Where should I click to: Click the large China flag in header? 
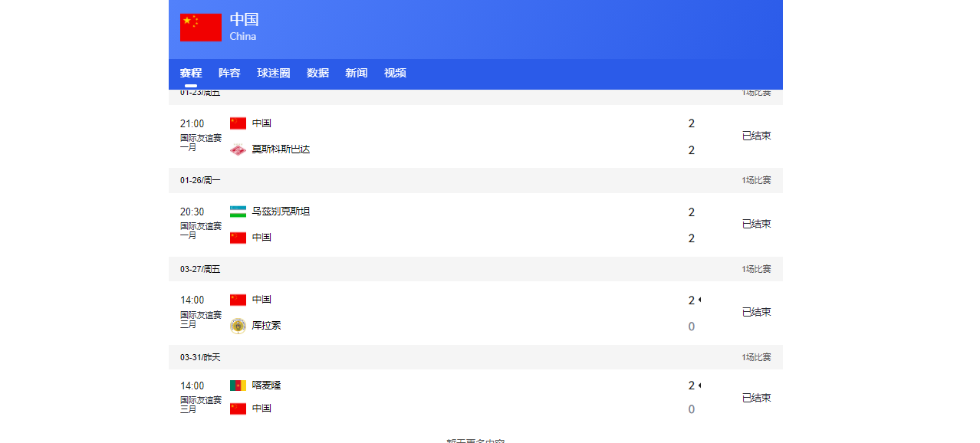pyautogui.click(x=201, y=28)
